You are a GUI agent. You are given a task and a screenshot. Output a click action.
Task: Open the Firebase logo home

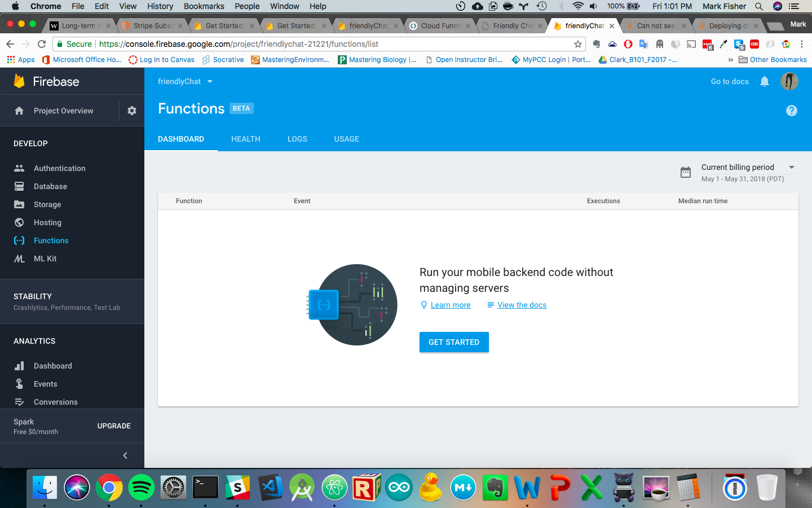[47, 81]
